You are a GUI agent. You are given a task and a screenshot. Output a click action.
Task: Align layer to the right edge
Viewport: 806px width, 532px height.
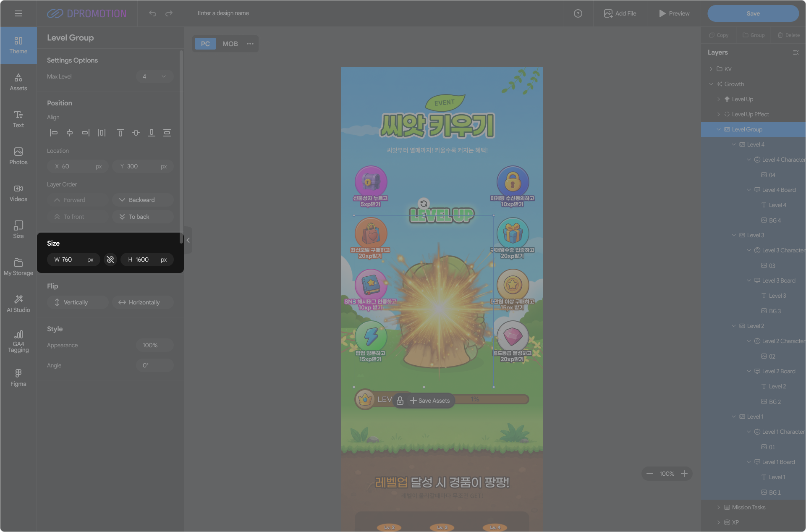86,133
